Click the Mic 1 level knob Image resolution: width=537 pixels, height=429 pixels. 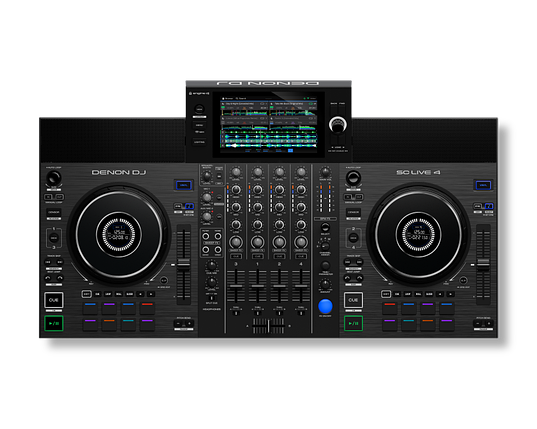pyautogui.click(x=207, y=197)
